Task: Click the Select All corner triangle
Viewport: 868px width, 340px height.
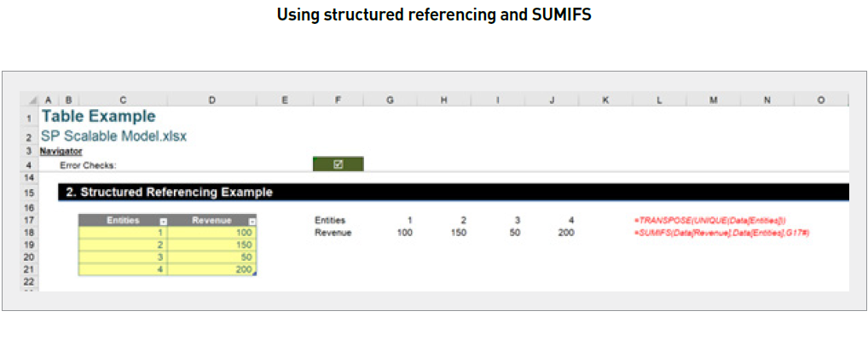Action: pos(32,100)
